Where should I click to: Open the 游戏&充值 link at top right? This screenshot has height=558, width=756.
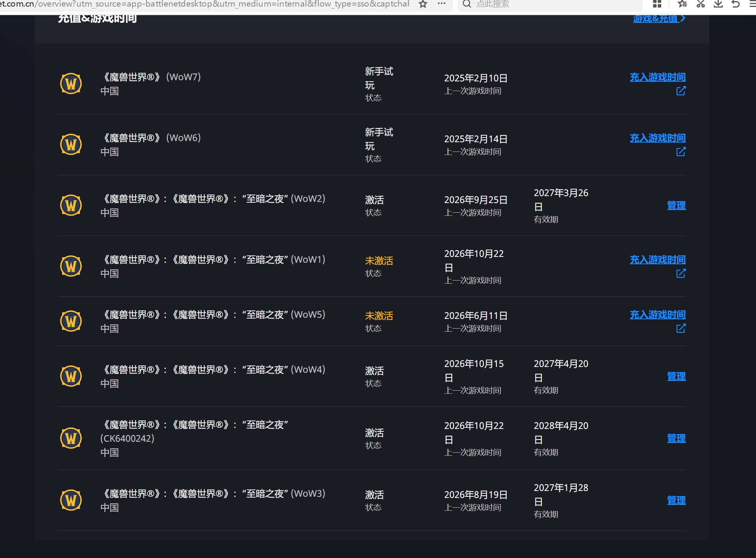coord(659,19)
